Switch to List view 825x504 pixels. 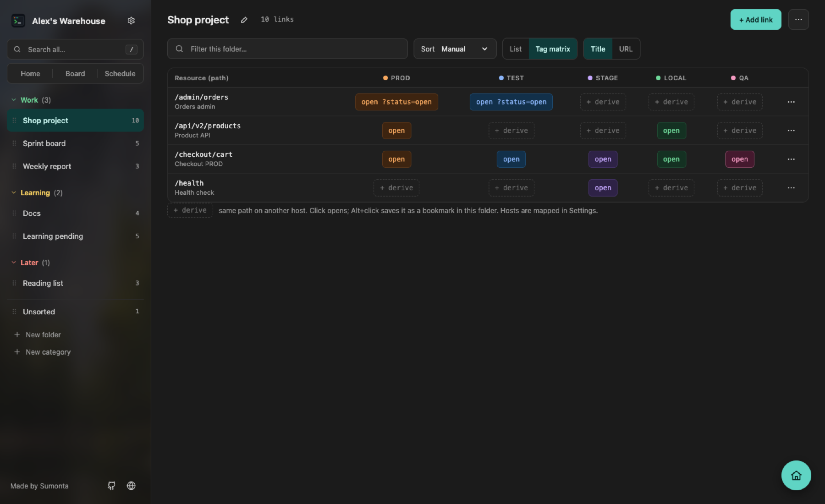click(x=516, y=49)
